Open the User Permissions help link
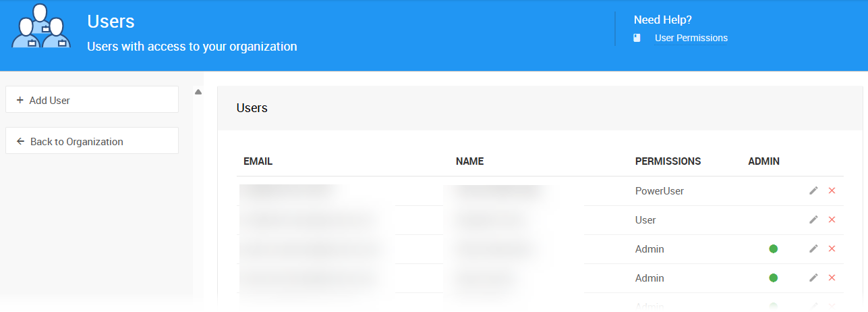This screenshot has width=868, height=312. pos(691,38)
